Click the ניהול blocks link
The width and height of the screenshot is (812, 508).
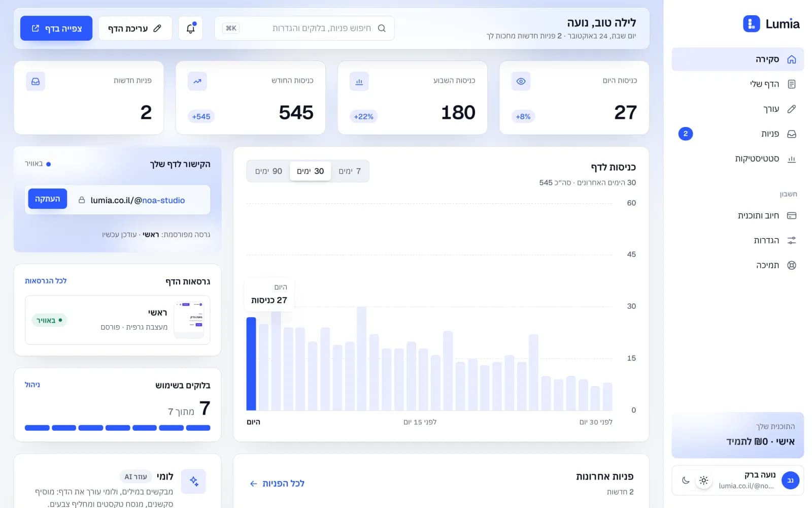[x=32, y=385]
